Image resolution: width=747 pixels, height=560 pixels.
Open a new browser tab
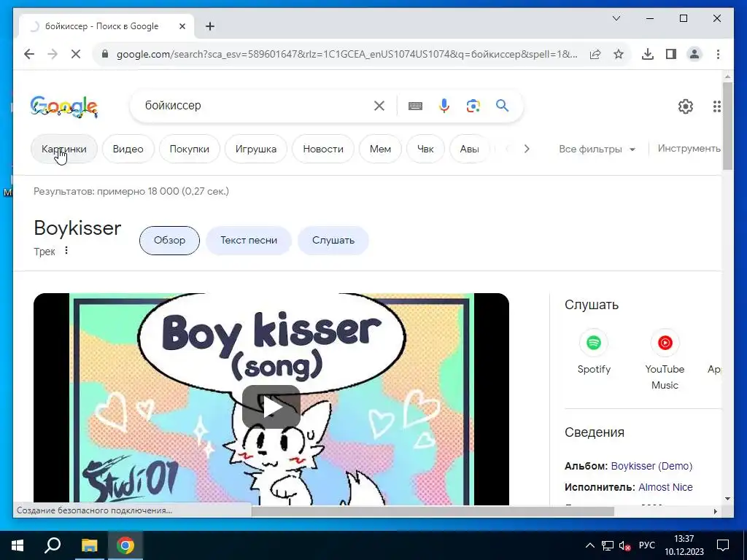click(x=209, y=26)
